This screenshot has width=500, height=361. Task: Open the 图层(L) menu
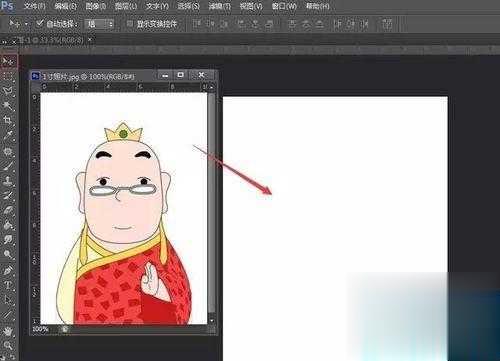pos(126,6)
